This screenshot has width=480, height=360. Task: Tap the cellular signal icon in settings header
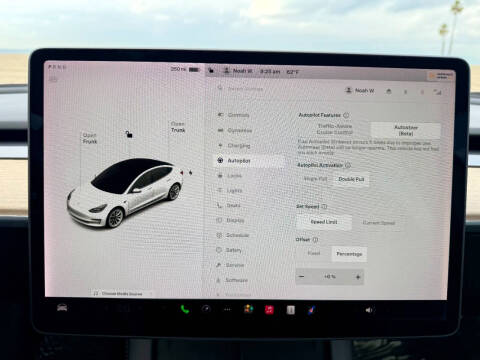[x=438, y=92]
